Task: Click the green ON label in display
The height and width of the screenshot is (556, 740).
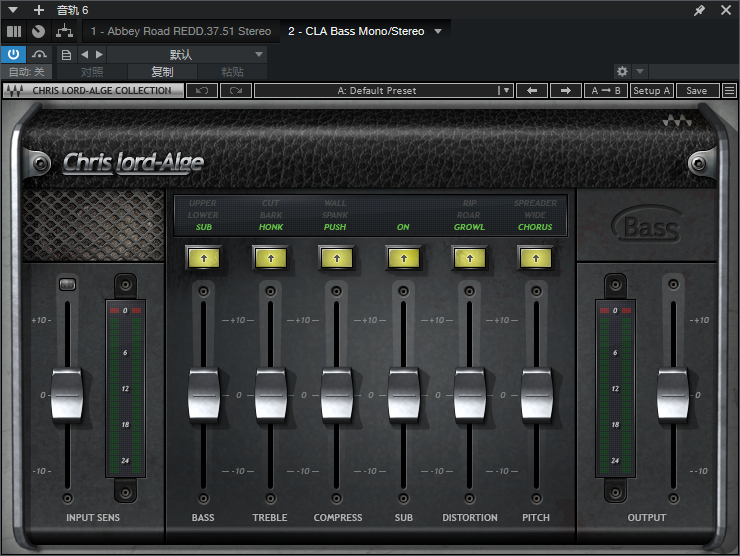Action: tap(403, 227)
